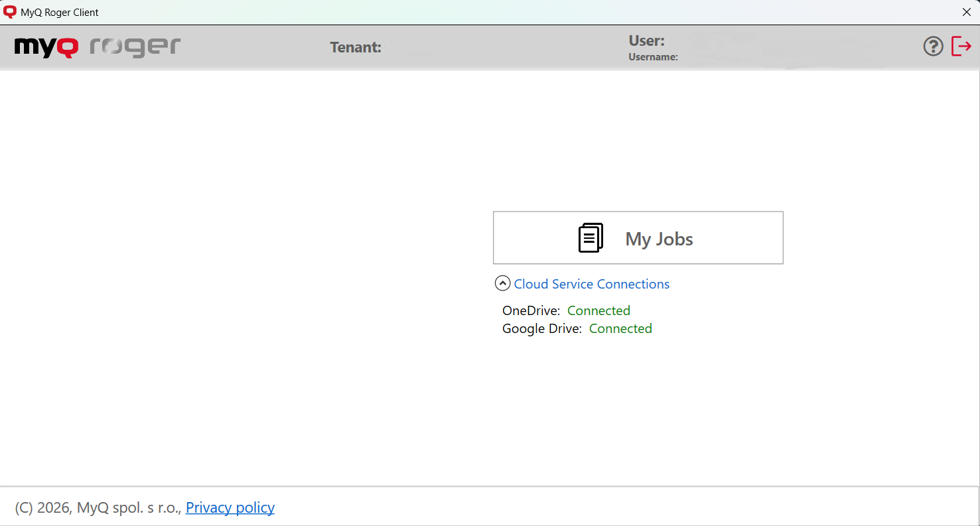Collapse the Cloud Service Connections chevron
Screen dimensions: 980x526
coord(502,284)
